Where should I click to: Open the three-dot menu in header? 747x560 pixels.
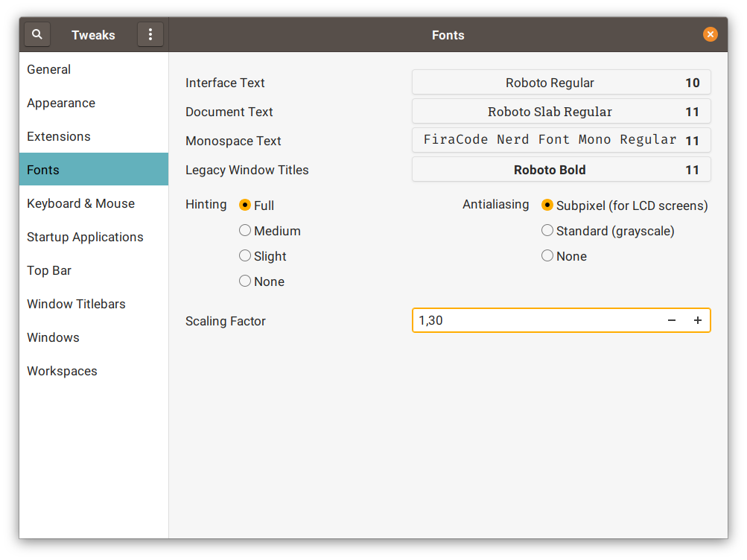pyautogui.click(x=150, y=34)
